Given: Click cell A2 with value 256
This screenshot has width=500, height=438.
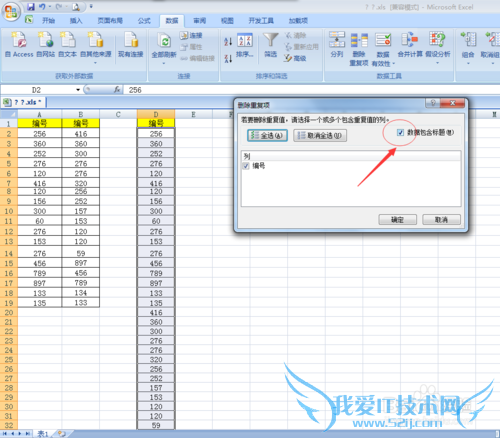Looking at the screenshot, I should tap(39, 134).
